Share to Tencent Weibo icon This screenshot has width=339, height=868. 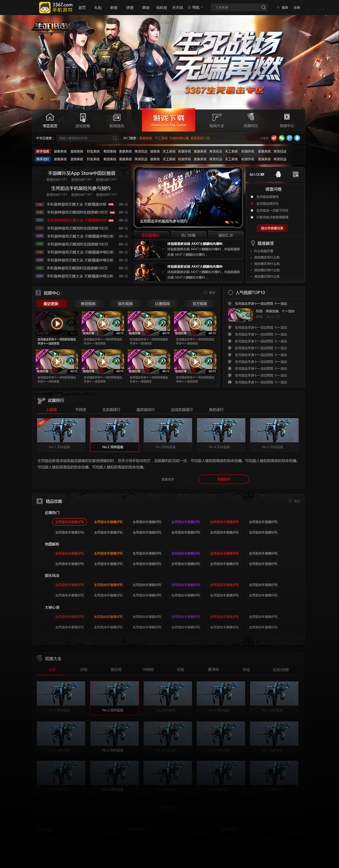289,138
